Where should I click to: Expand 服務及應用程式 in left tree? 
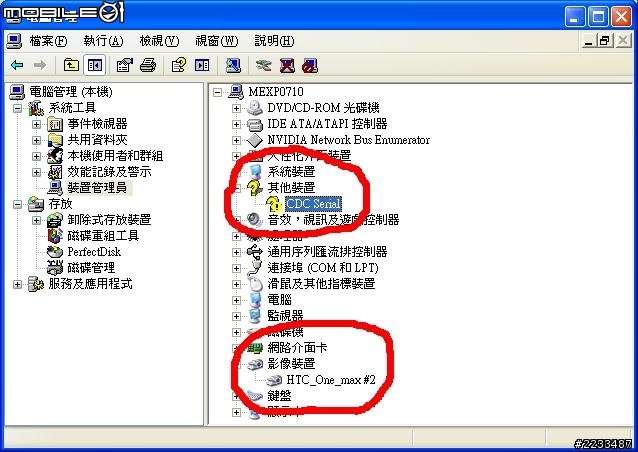click(17, 284)
